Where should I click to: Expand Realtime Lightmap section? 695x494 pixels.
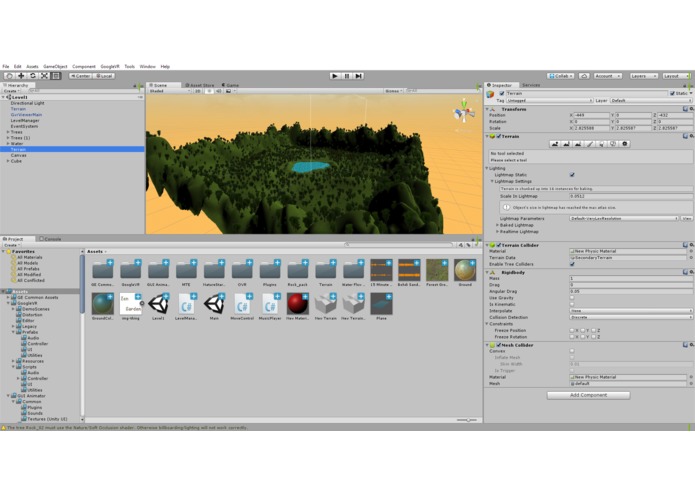tap(497, 232)
